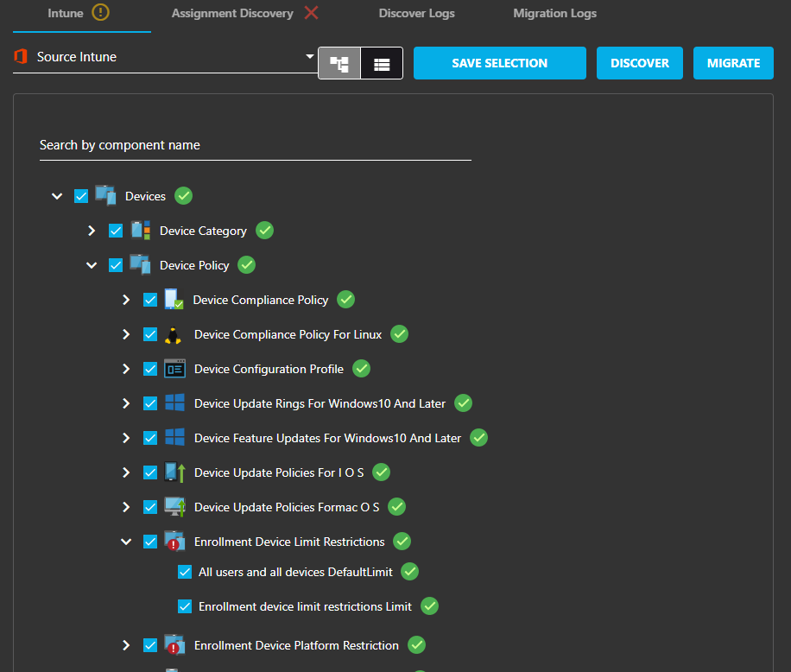Select Device Update Rings For Windows10 And Later
This screenshot has width=791, height=672.
(320, 403)
